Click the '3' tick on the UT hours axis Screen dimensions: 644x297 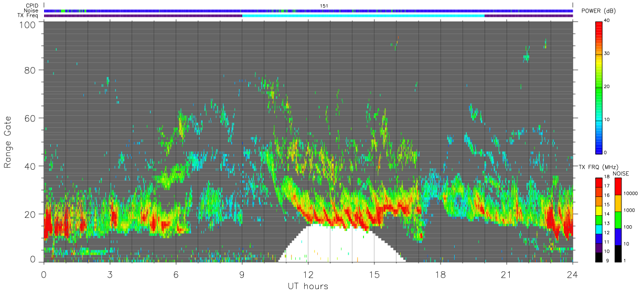click(x=110, y=274)
